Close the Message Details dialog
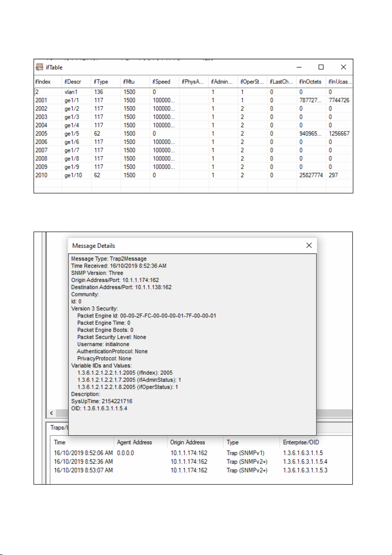This screenshot has width=392, height=555. pos(309,245)
